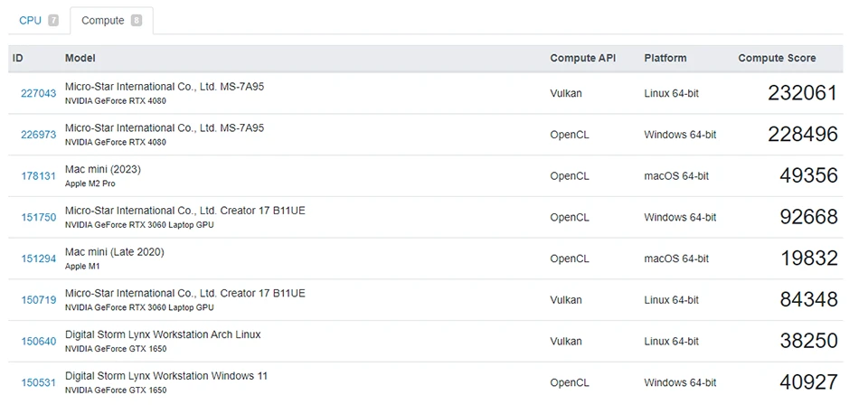Click the count badge on the Compute tab

click(x=137, y=20)
